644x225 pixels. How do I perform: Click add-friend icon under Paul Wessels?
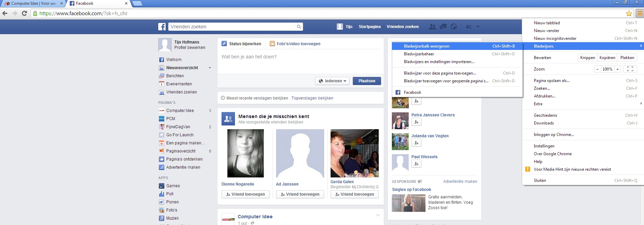point(416,164)
